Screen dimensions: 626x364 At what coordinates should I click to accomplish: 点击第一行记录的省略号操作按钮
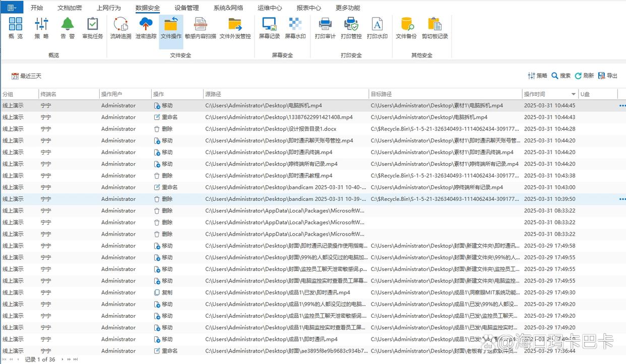(622, 105)
